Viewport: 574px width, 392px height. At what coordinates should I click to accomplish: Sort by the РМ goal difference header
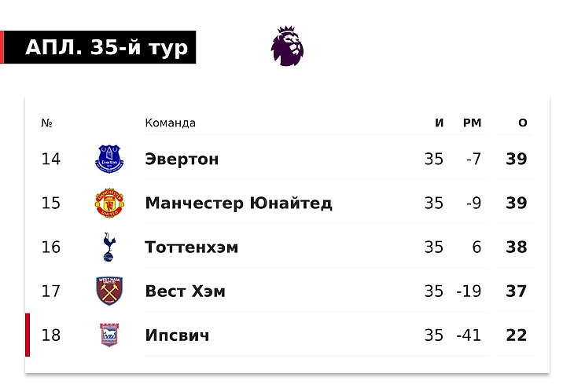click(x=472, y=123)
